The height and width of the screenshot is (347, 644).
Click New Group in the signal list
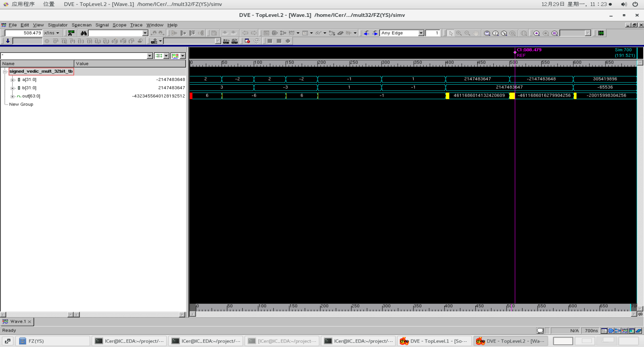coord(21,104)
